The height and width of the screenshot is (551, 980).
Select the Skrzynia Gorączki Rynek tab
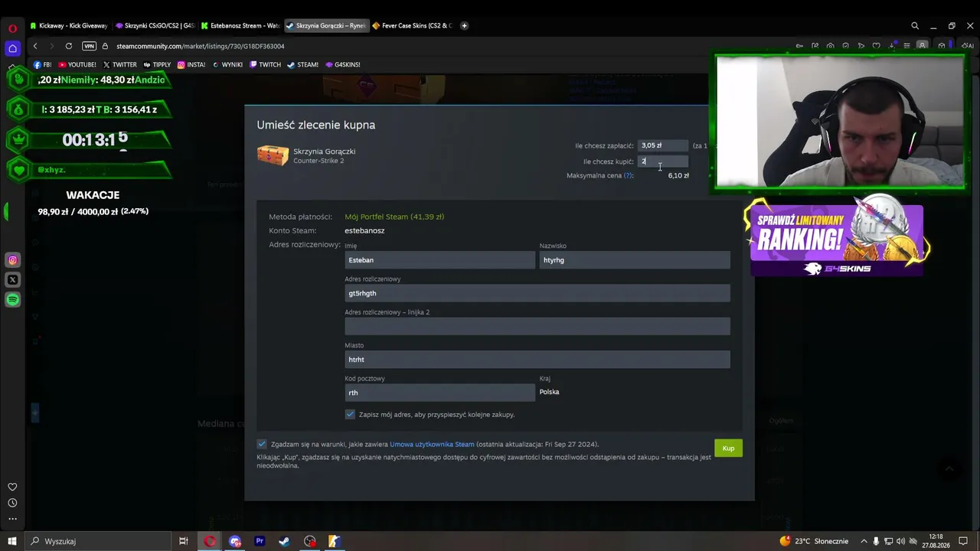coord(326,25)
